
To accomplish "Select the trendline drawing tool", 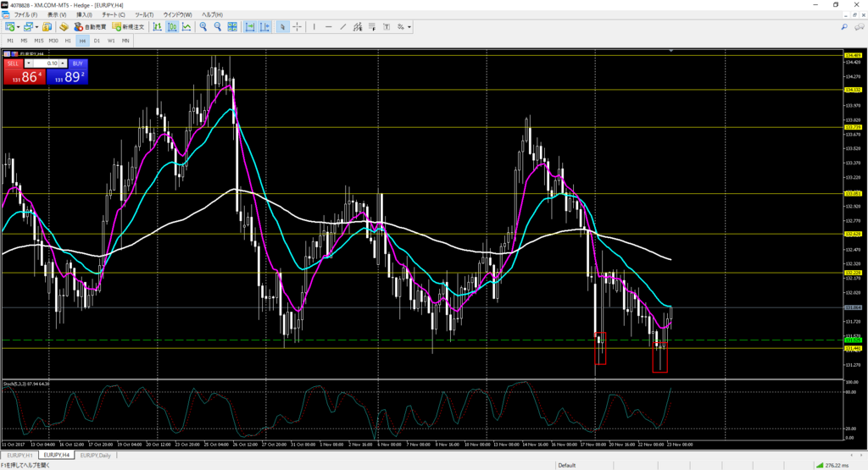I will pyautogui.click(x=342, y=26).
